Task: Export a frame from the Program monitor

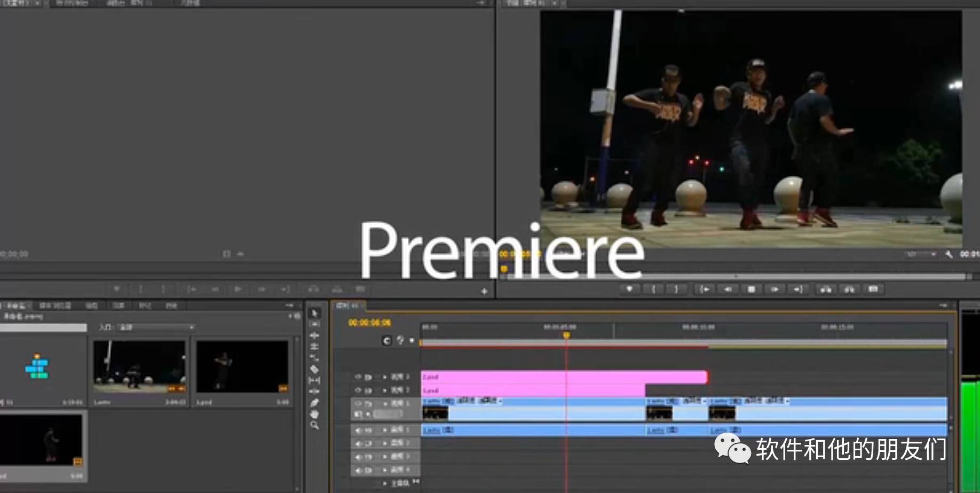Action: (873, 289)
